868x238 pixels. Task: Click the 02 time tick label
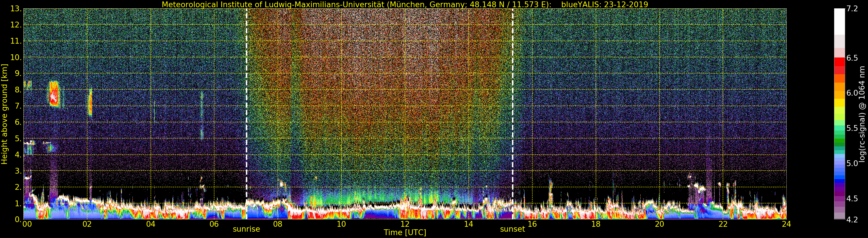point(87,224)
